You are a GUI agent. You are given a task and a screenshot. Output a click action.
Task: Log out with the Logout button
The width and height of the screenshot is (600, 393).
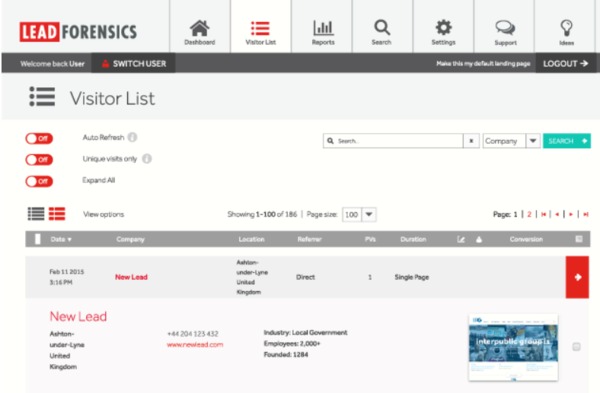566,64
